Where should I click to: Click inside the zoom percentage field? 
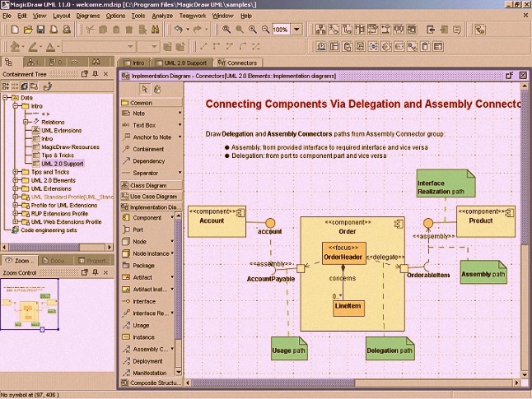tap(281, 30)
